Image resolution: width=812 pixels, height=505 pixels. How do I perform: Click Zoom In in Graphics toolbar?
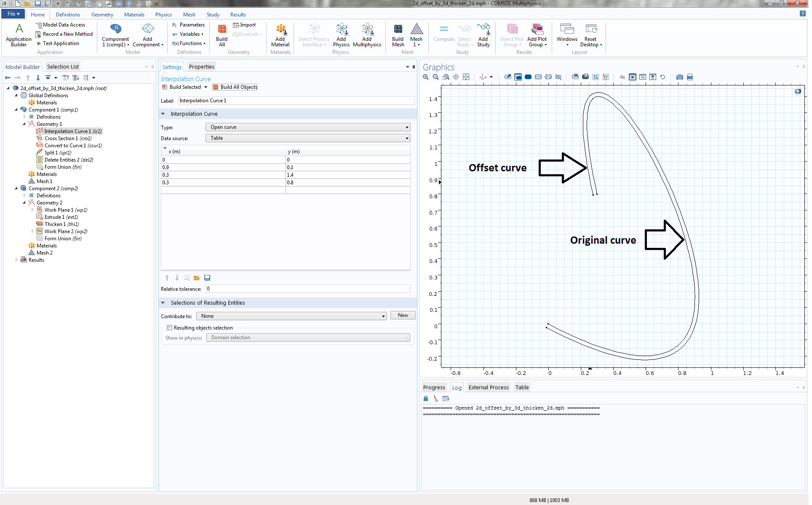pyautogui.click(x=425, y=77)
